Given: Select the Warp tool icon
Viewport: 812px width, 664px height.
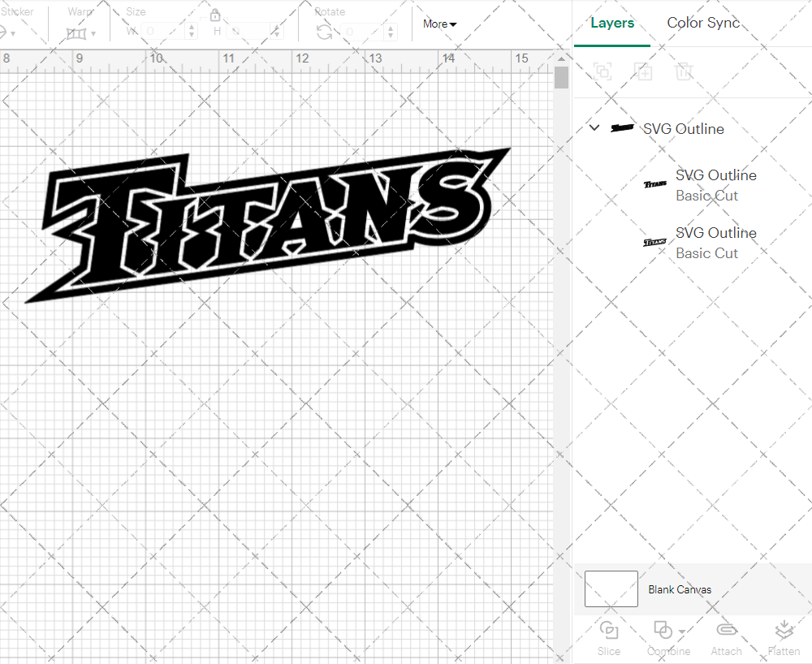Looking at the screenshot, I should [77, 32].
